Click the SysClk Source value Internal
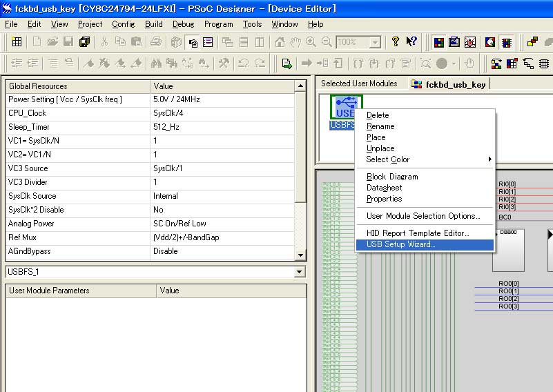553x392 pixels. [x=222, y=196]
